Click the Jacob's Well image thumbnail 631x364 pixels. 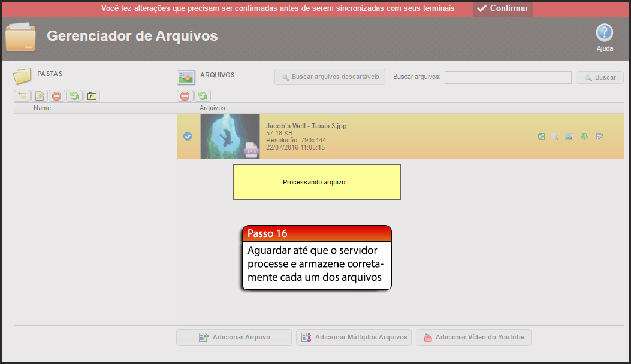(230, 136)
